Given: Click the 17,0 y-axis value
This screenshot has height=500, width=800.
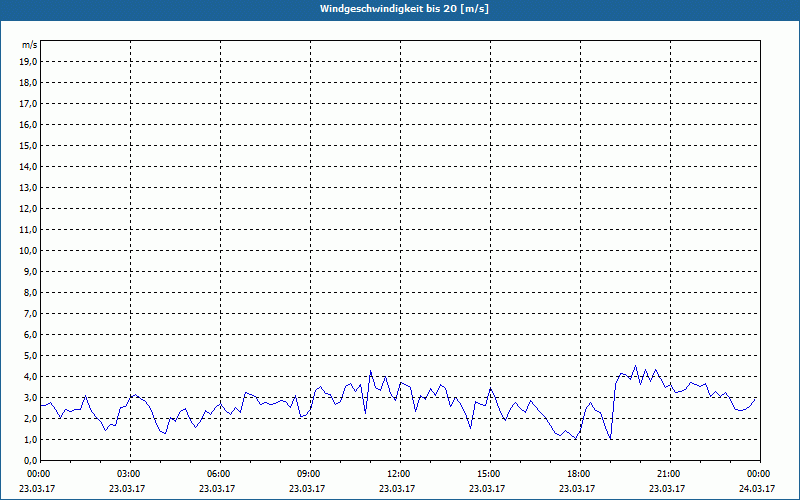Looking at the screenshot, I should click(x=28, y=104).
